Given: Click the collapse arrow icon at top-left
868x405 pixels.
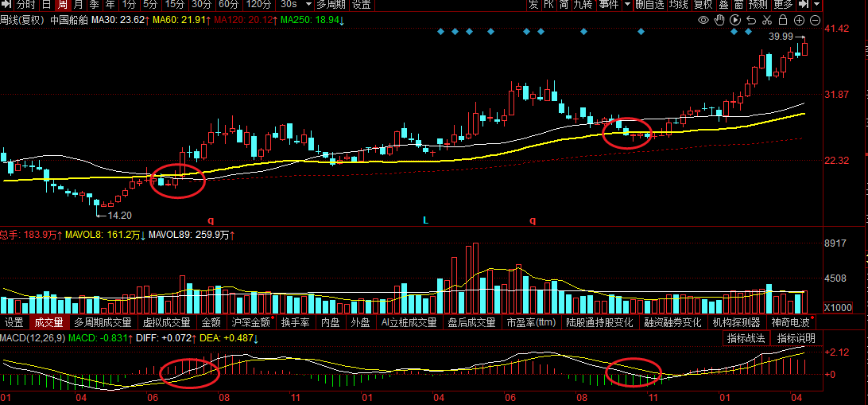Looking at the screenshot, I should pyautogui.click(x=7, y=5).
